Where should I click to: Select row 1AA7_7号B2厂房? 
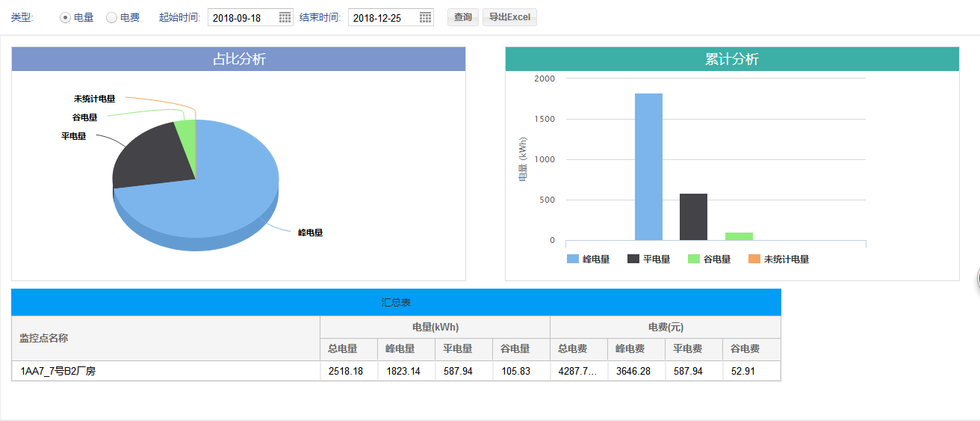coord(396,371)
